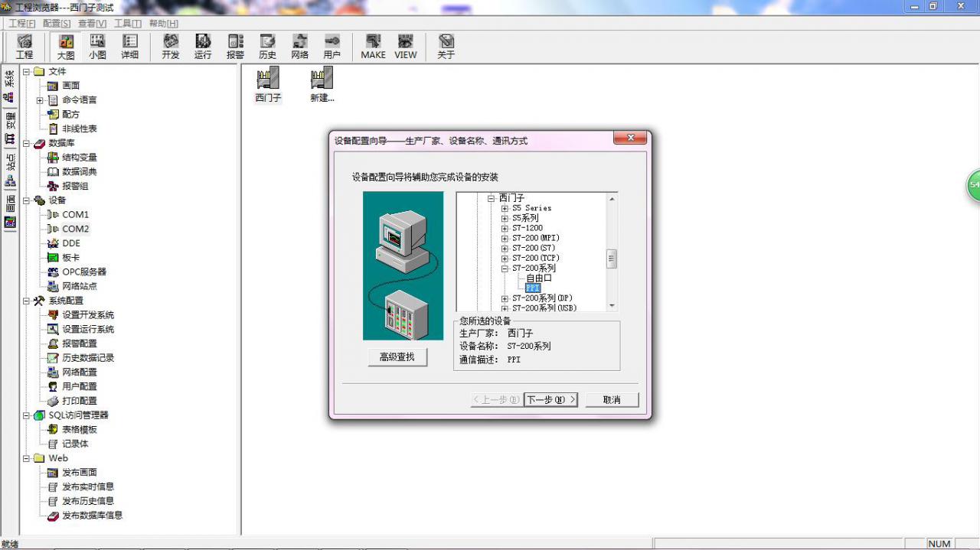Viewport: 980px width, 550px height.
Task: Open the MAKE tool in toolbar
Action: (373, 47)
